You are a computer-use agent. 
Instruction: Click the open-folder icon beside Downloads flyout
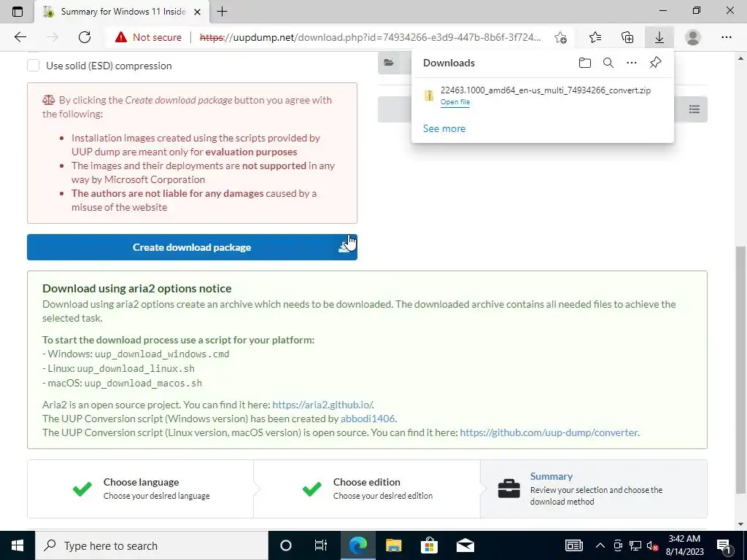click(389, 63)
